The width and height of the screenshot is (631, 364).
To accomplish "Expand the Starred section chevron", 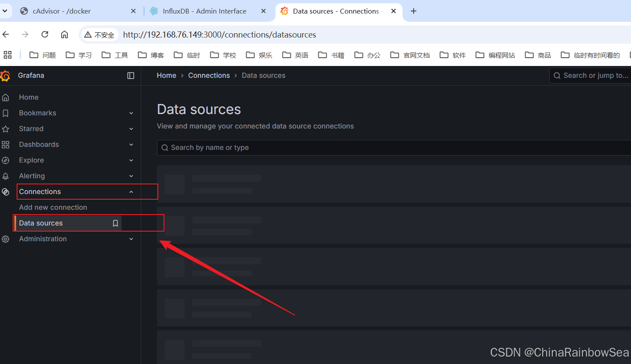I will (x=131, y=129).
